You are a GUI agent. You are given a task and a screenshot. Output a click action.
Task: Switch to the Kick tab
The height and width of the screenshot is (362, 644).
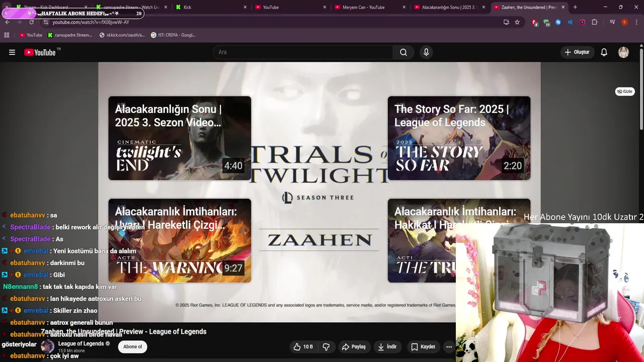click(211, 7)
